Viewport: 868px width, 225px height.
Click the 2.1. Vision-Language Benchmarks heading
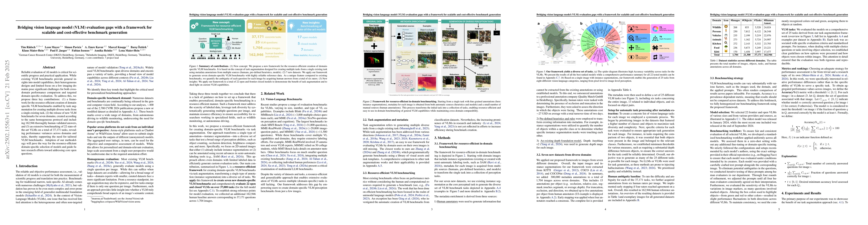pos(281,99)
